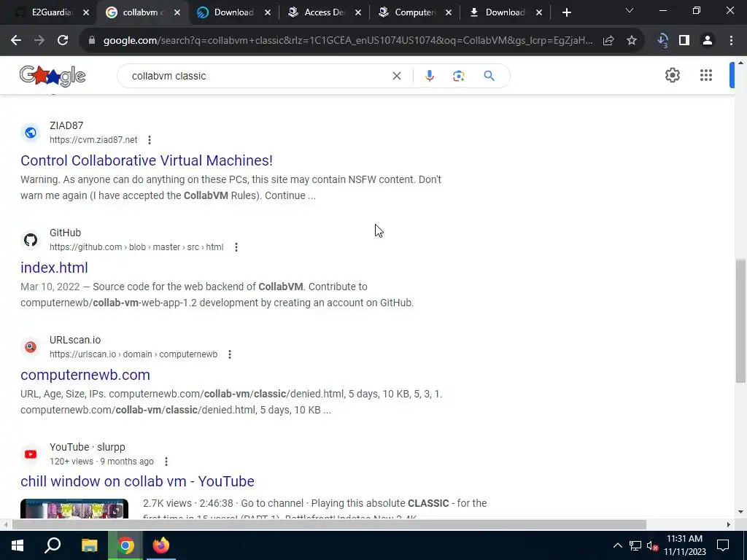
Task: Open the YouTube video thumbnail
Action: coord(74,508)
